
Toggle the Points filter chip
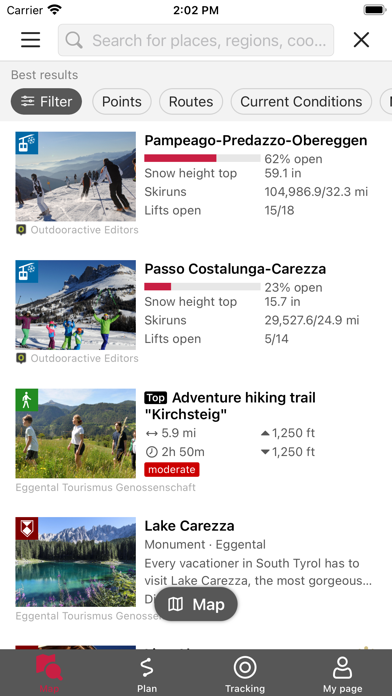[x=122, y=102]
